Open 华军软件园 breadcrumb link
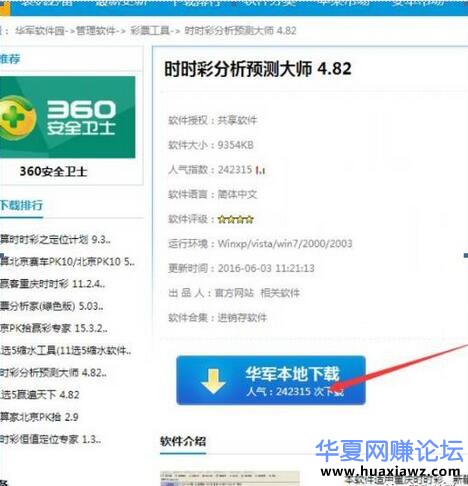468x486 pixels. pyautogui.click(x=40, y=31)
